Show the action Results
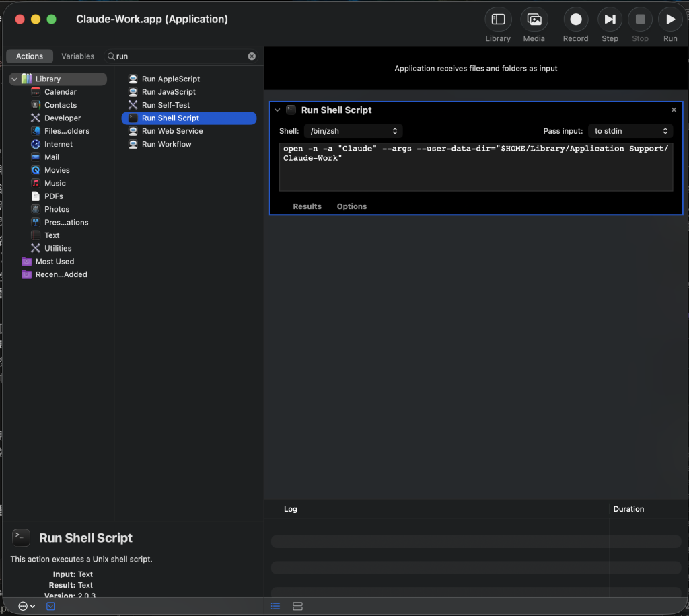Image resolution: width=689 pixels, height=616 pixels. 307,206
